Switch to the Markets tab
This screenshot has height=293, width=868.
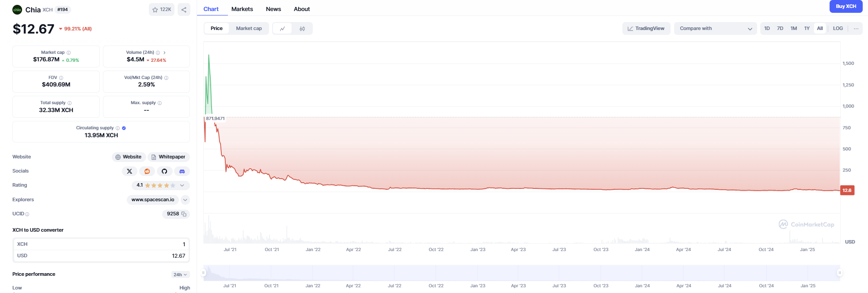click(x=242, y=9)
